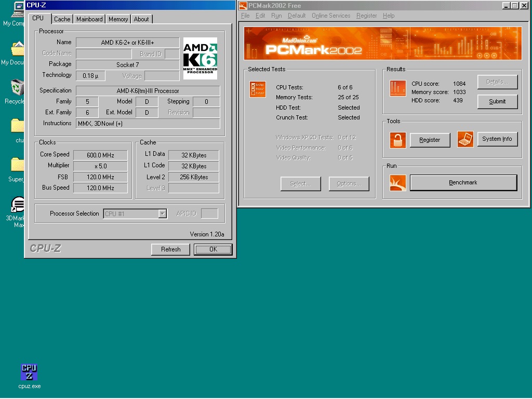The height and width of the screenshot is (399, 532).
Task: Click the 'Version 1.20a' text
Action: [x=207, y=234]
